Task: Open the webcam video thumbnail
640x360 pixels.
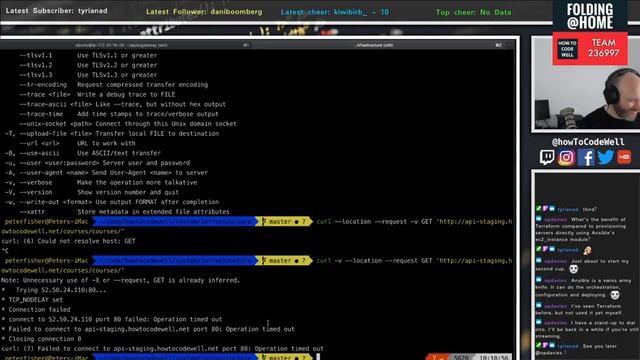Action: [x=587, y=84]
